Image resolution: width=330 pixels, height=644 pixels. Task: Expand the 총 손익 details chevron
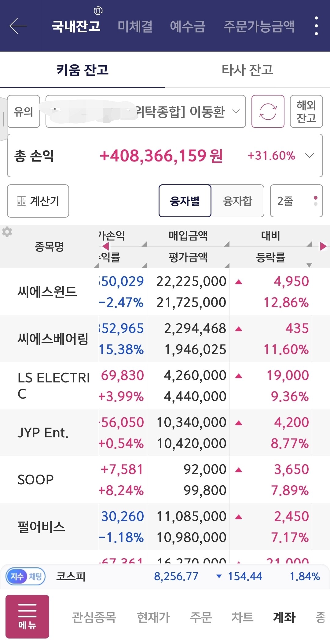coord(310,156)
